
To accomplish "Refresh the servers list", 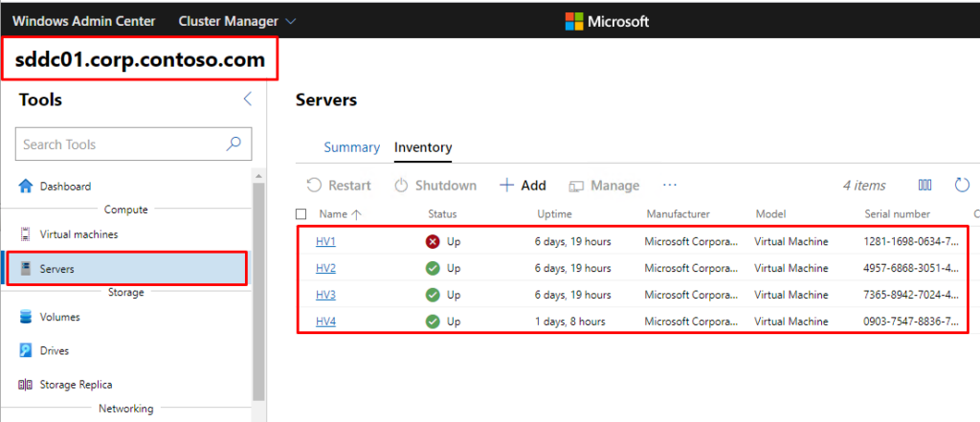I will click(962, 185).
